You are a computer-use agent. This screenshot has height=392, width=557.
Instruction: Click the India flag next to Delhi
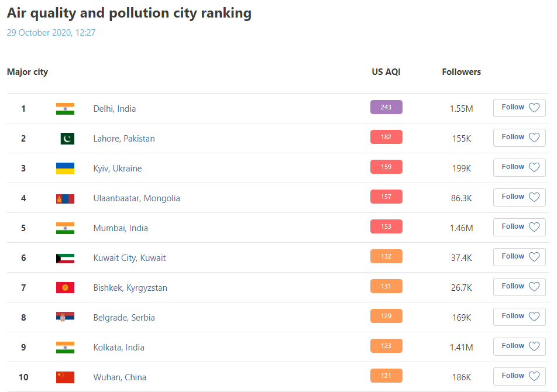pyautogui.click(x=65, y=109)
